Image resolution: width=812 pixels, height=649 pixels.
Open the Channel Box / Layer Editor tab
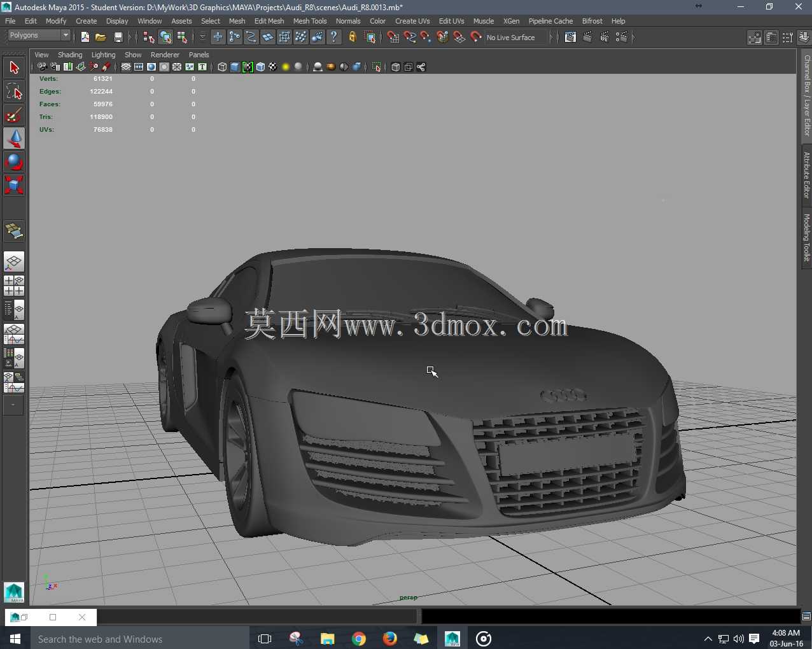806,96
